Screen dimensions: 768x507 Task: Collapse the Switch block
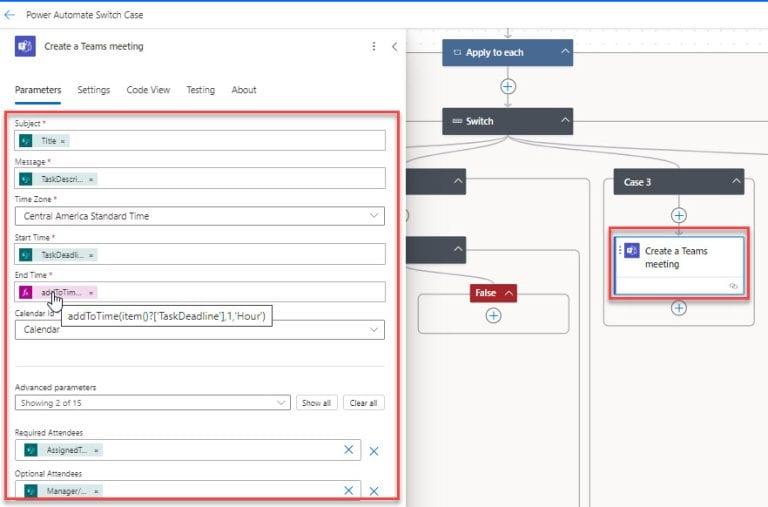click(565, 120)
